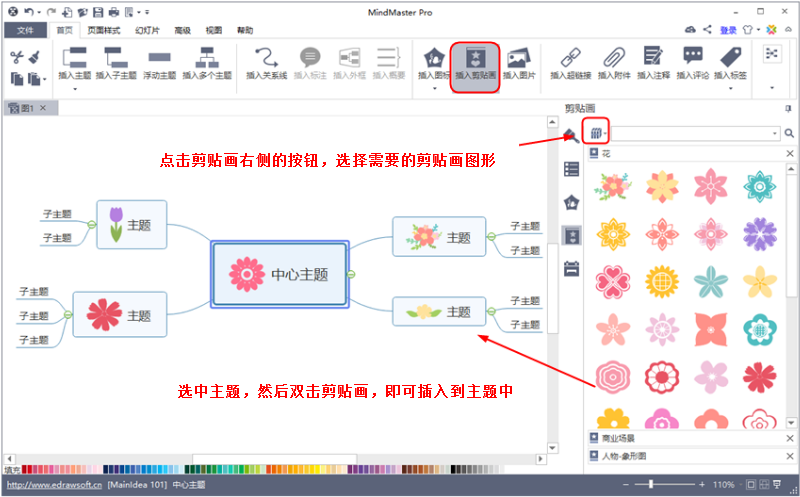Click the Insert Boundary (插入外框) icon
Viewport: 800px width, 497px height.
pos(349,58)
